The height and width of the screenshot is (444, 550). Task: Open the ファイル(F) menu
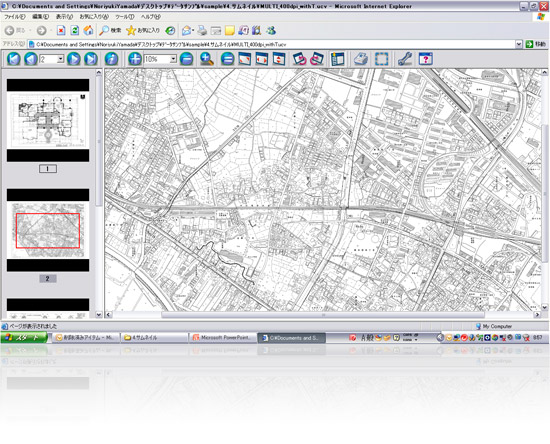15,16
